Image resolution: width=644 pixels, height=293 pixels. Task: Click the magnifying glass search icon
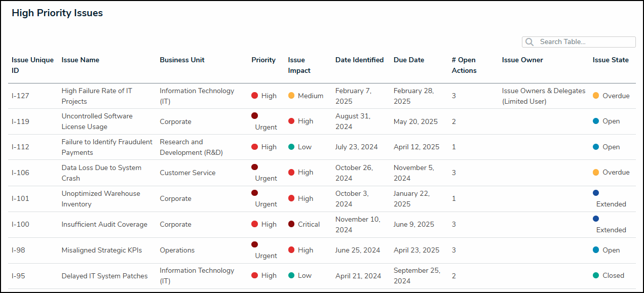pos(529,42)
